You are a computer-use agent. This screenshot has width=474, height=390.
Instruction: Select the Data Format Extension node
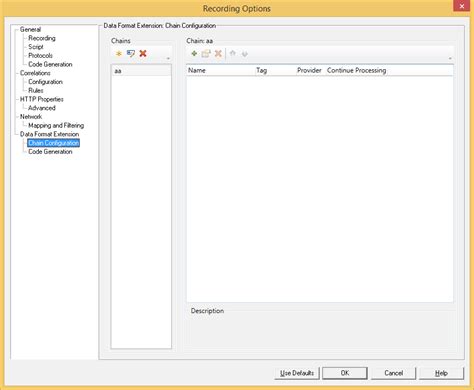[49, 134]
